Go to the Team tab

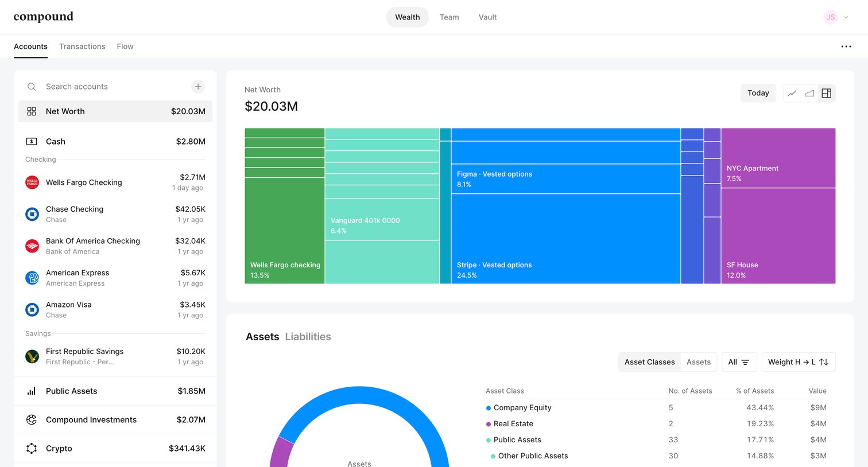449,17
